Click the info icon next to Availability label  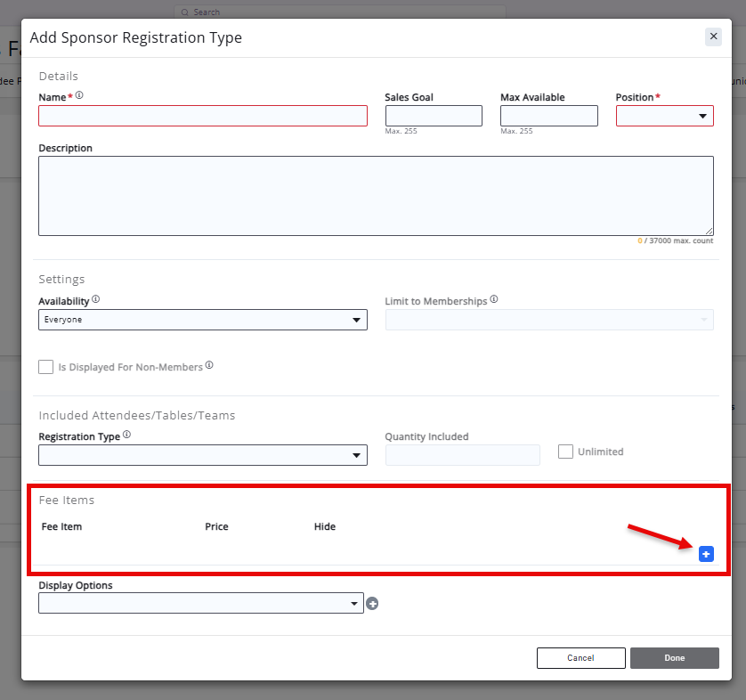(95, 299)
